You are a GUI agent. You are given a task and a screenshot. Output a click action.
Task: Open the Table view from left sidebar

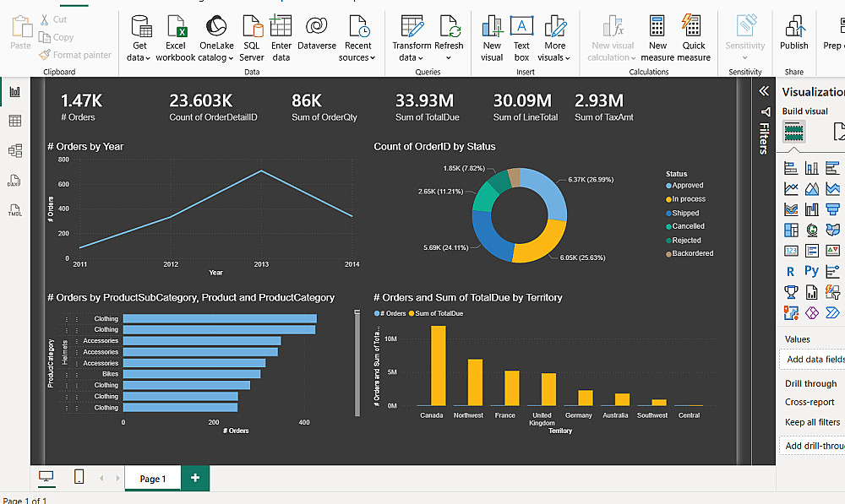click(14, 122)
